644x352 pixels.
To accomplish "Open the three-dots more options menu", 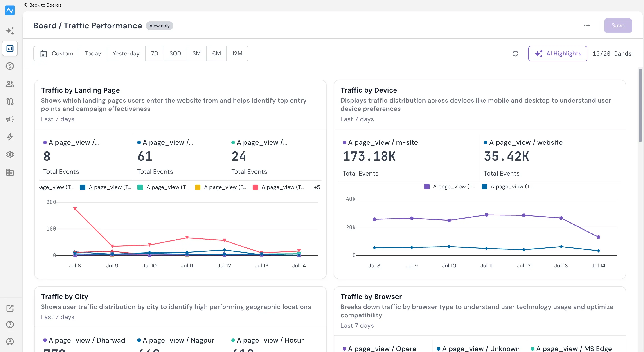I will click(587, 25).
